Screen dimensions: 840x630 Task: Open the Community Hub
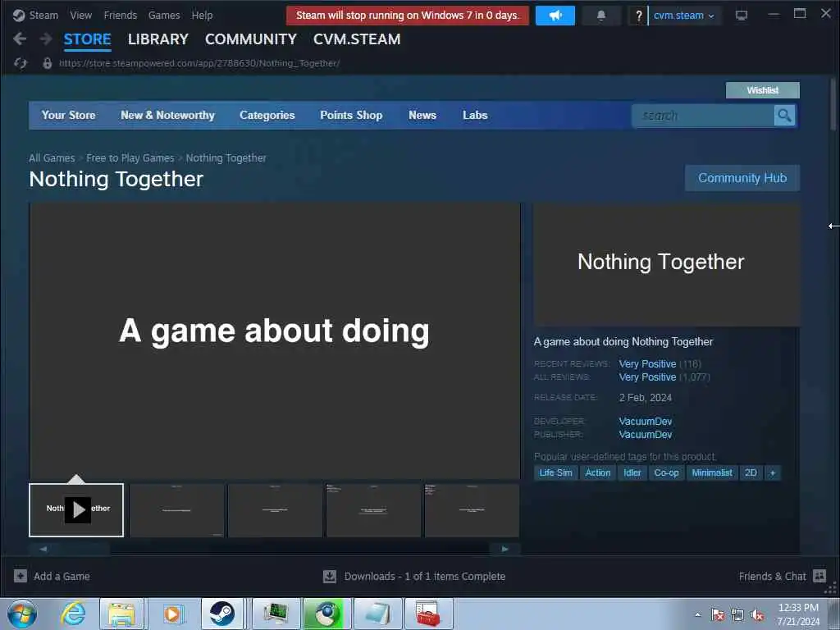[x=742, y=178]
